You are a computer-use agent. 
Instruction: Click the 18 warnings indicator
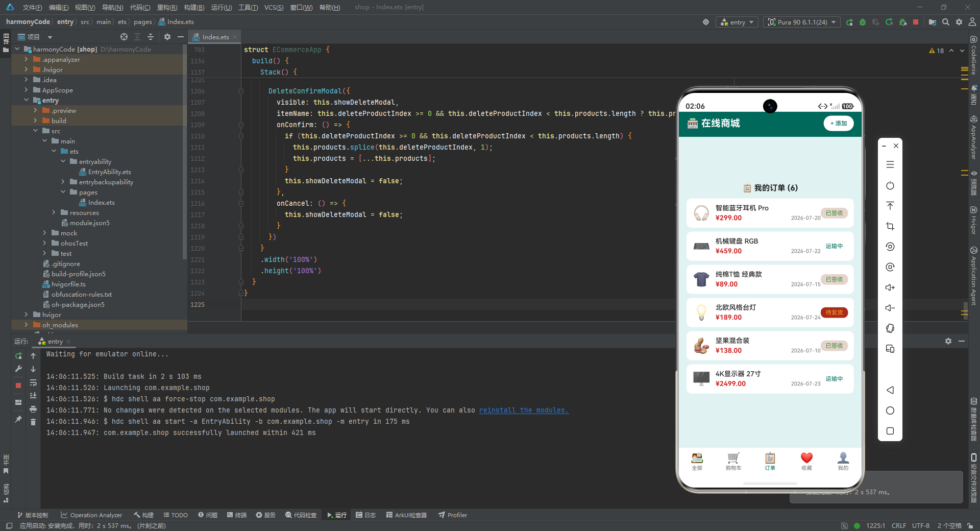tap(937, 51)
